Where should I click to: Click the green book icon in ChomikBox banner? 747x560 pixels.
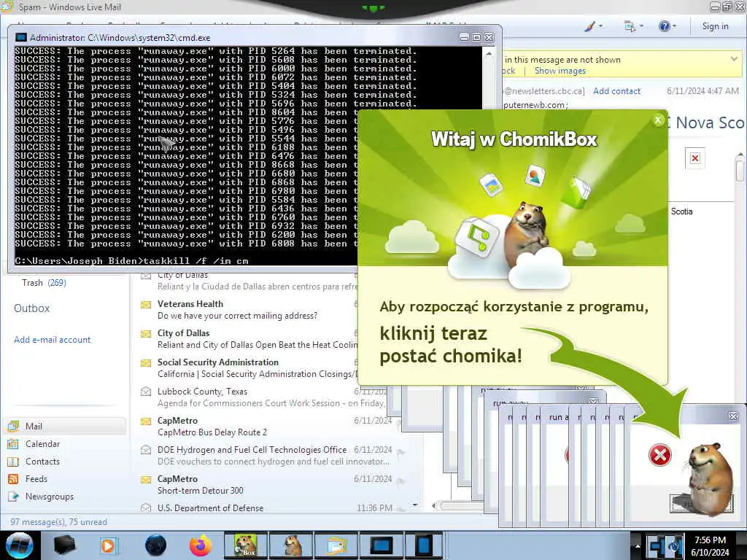coord(576,192)
